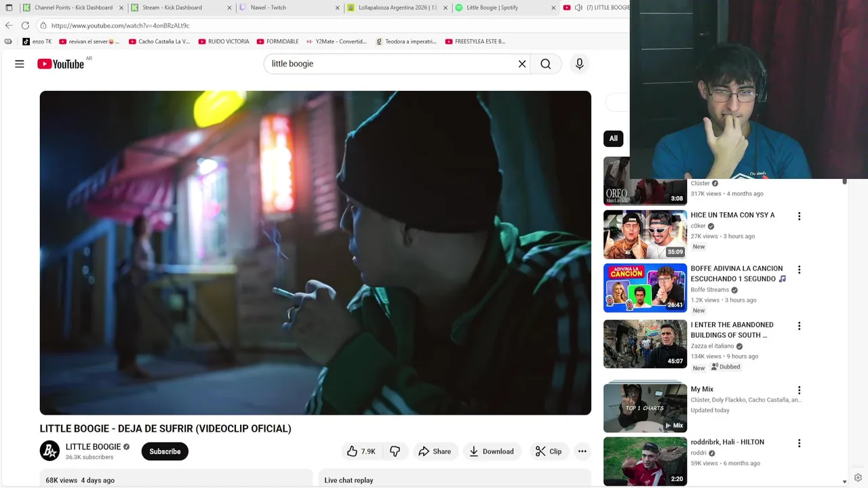
Task: Open the tab actions menu icon
Action: (9, 7)
